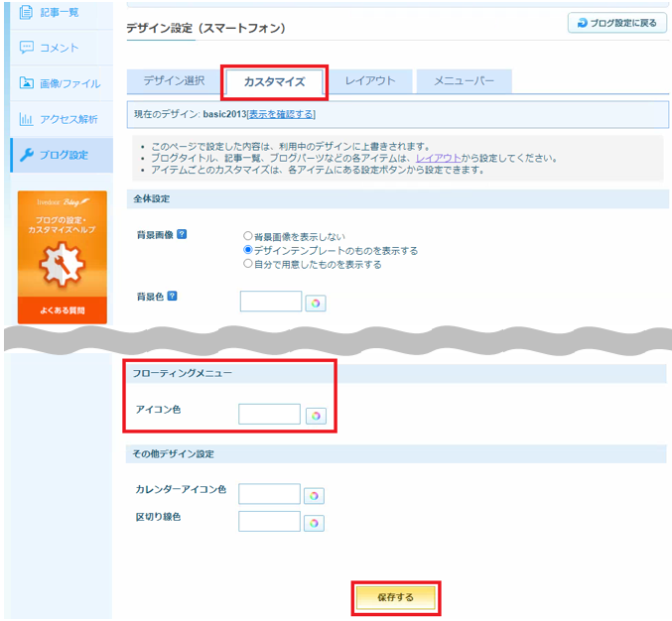This screenshot has width=672, height=621.
Task: Open color picker for フローティングメニュー アイコン色
Action: 316,416
